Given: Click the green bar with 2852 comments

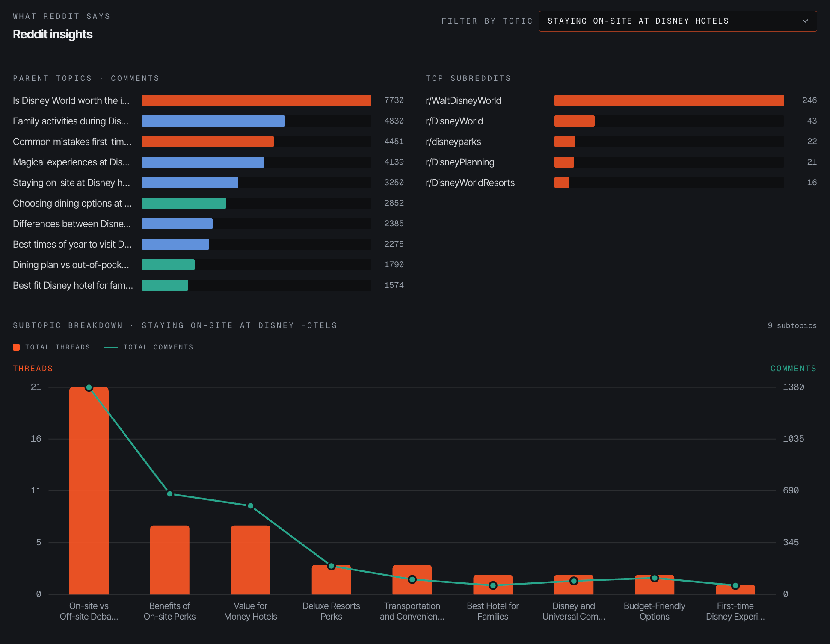Looking at the screenshot, I should point(184,203).
